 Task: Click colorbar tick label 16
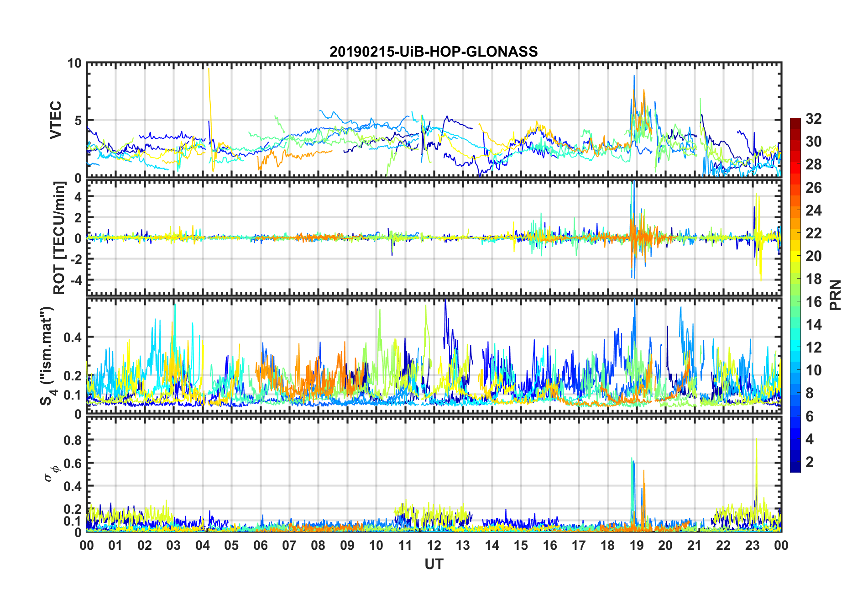[813, 302]
